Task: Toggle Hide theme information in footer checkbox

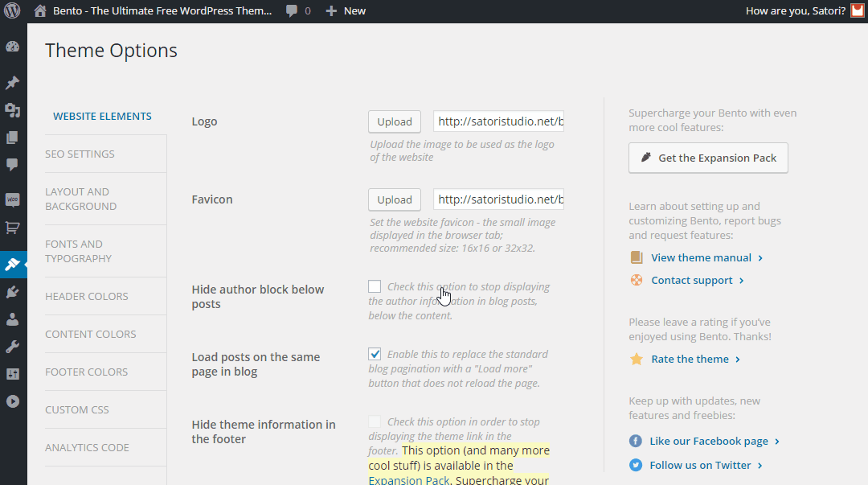Action: click(375, 421)
